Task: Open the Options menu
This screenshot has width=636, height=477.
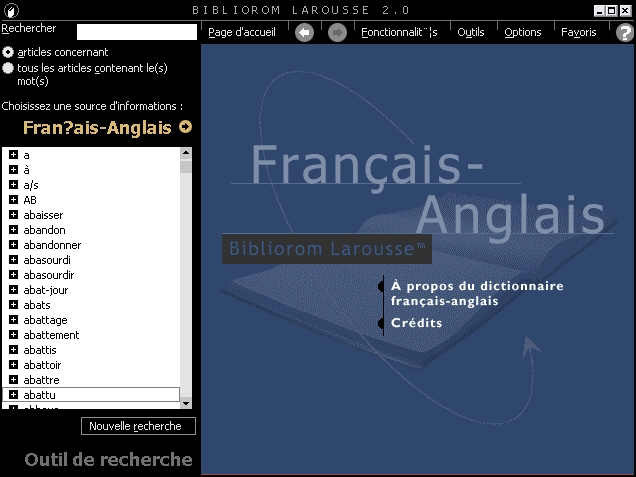Action: [x=523, y=32]
